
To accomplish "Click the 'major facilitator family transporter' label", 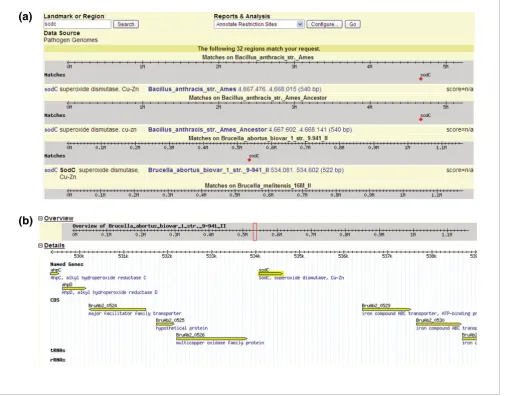I will [x=135, y=314].
